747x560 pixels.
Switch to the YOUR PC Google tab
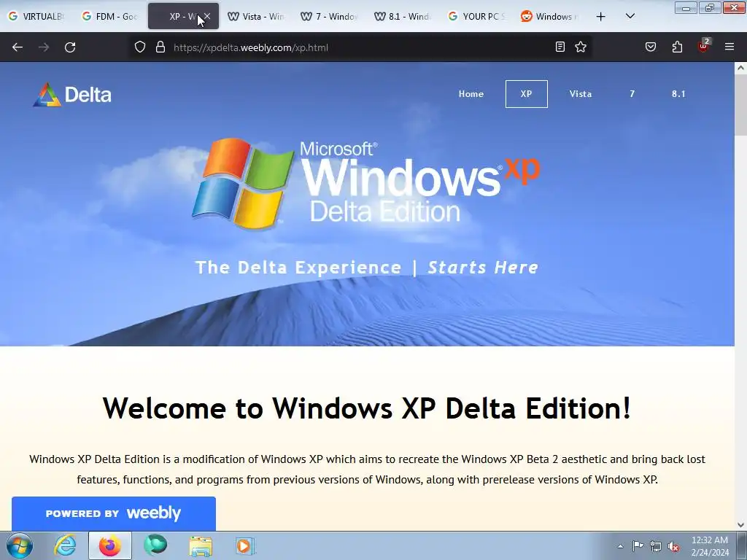476,16
